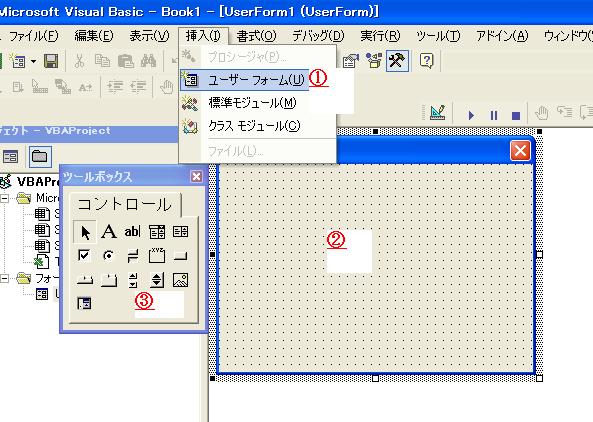The width and height of the screenshot is (593, 422).
Task: Click the Cut scissors icon
Action: pos(79,61)
